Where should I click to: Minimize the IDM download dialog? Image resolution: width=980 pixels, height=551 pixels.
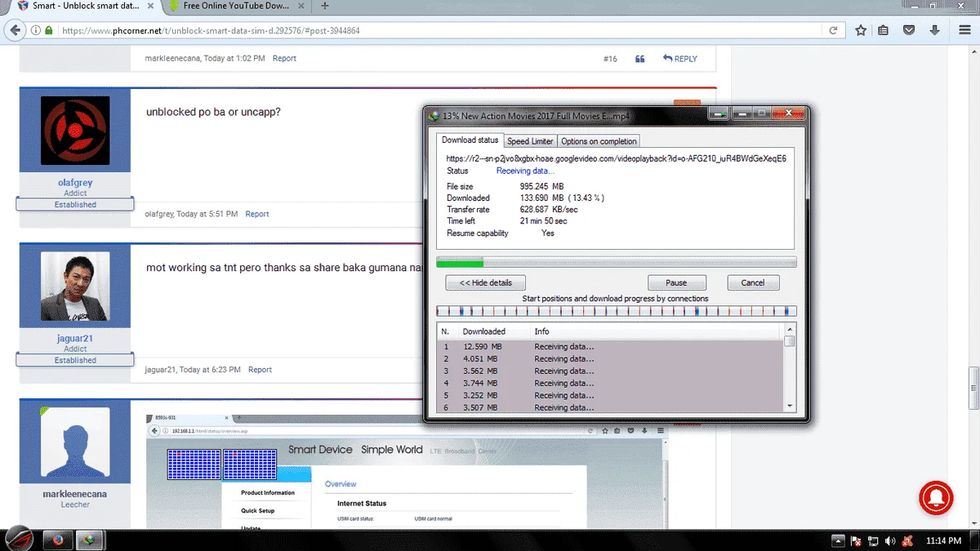[741, 114]
